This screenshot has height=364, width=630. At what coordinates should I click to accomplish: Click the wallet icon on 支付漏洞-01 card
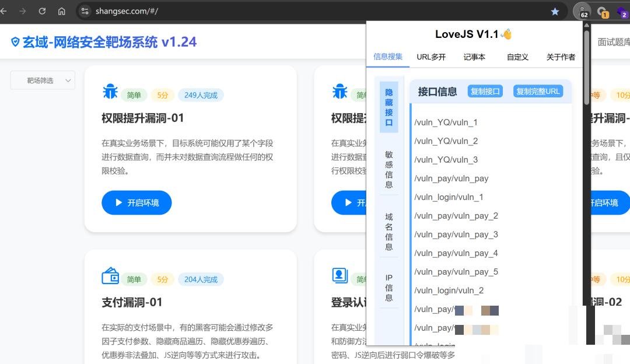tap(110, 276)
